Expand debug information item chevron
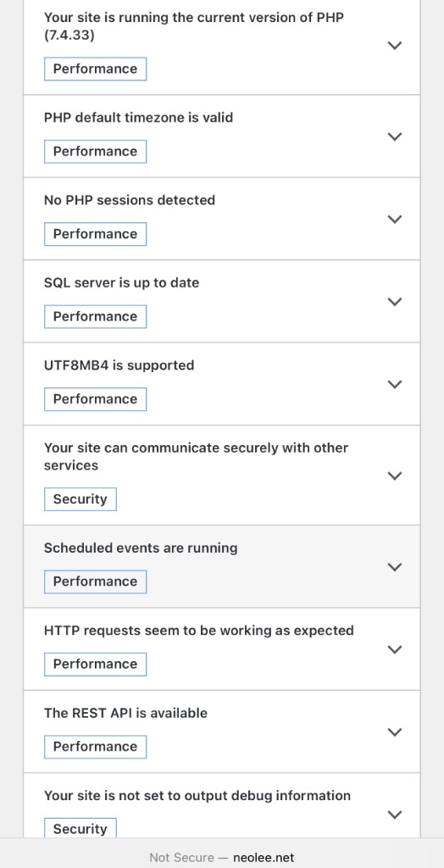Image resolution: width=444 pixels, height=868 pixels. pos(394,815)
